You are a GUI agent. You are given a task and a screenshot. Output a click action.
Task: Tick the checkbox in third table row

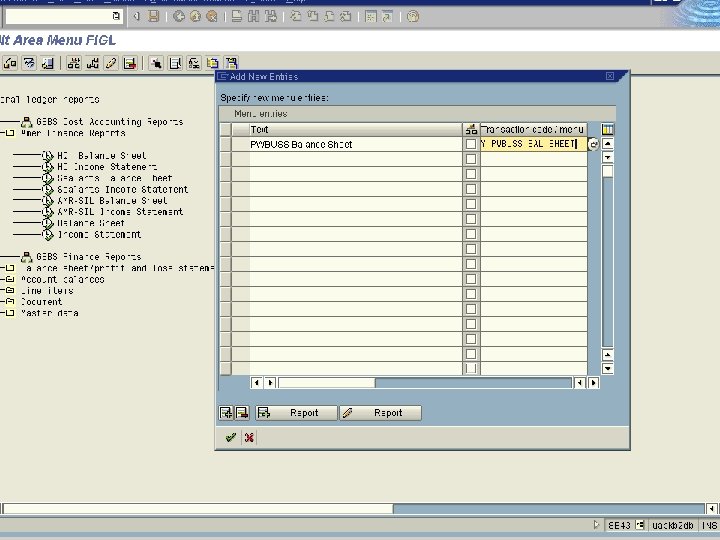click(471, 174)
